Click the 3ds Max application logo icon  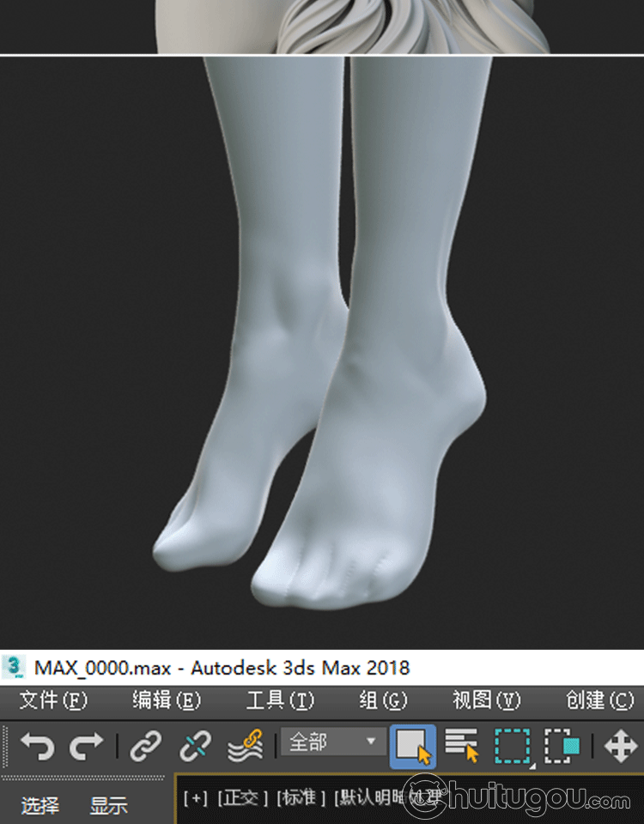pyautogui.click(x=15, y=667)
